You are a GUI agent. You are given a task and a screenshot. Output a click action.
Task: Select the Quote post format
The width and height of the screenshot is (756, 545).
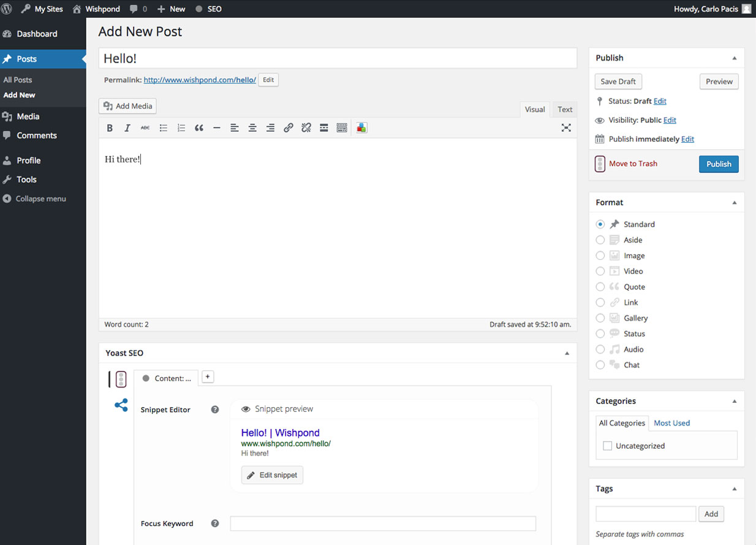pyautogui.click(x=600, y=287)
